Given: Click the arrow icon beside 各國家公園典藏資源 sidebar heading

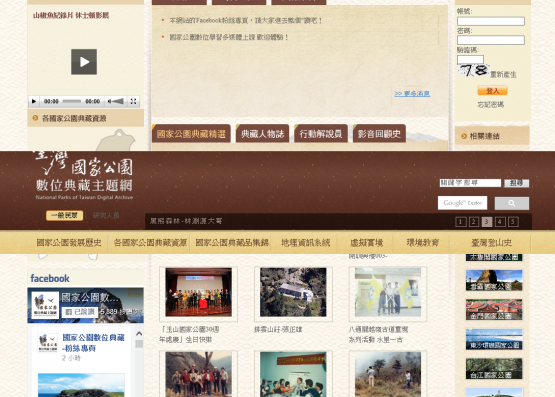Looking at the screenshot, I should coord(35,118).
